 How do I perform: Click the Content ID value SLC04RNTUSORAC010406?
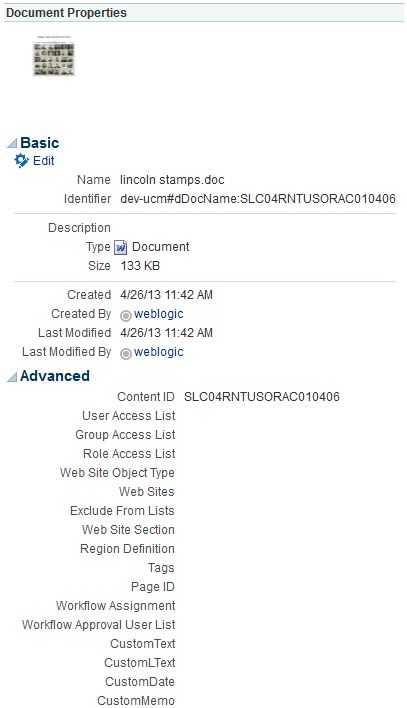262,397
